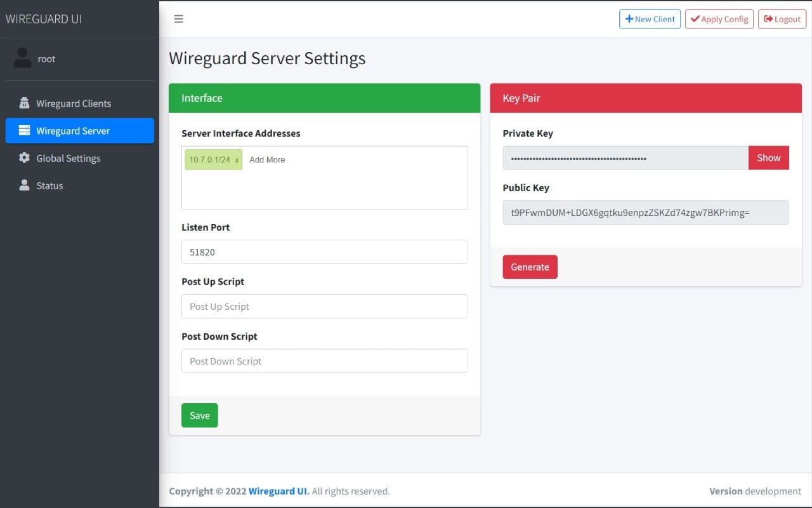Click the Post Down Script input
The image size is (812, 508).
pyautogui.click(x=324, y=361)
